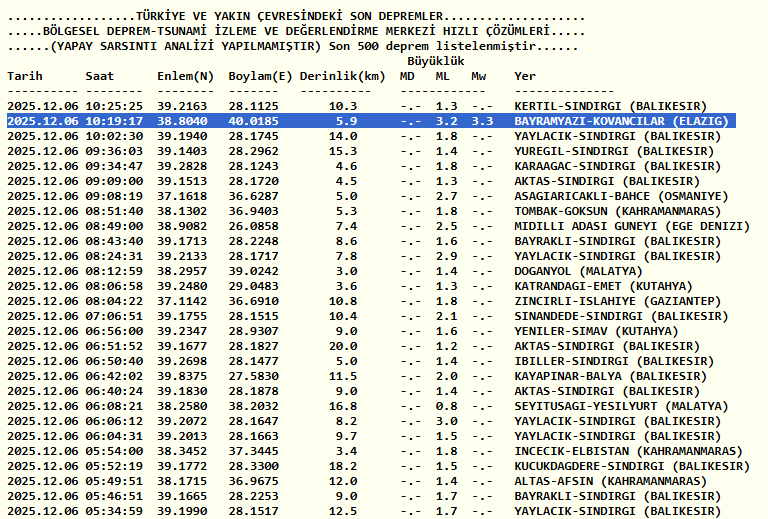Image resolution: width=768 pixels, height=519 pixels.
Task: Click the Büyüklük heading
Action: click(436, 61)
